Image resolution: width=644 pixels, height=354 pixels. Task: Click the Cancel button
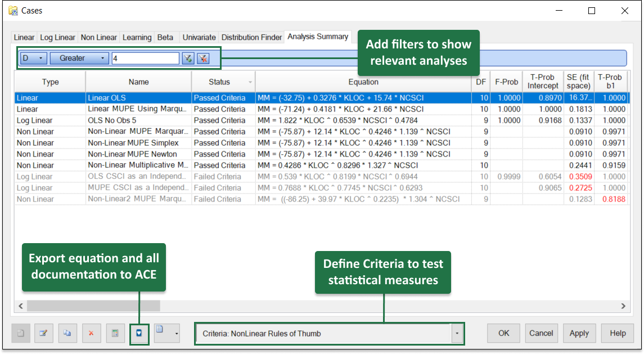[x=541, y=333]
